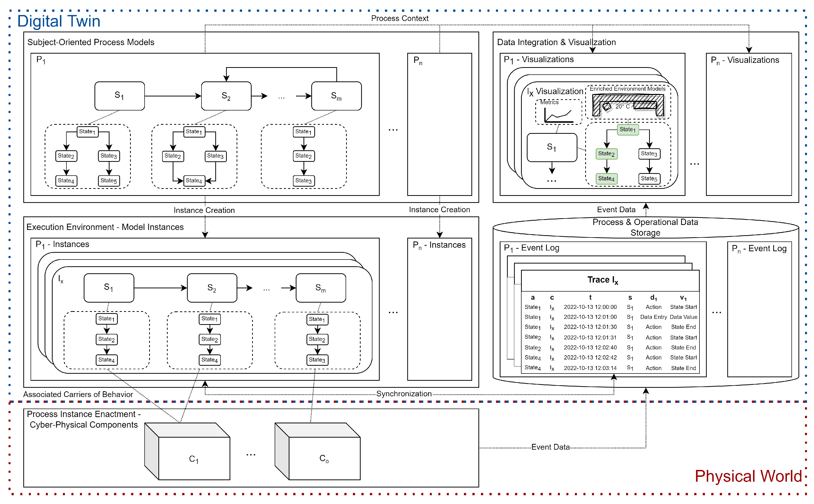Click the green State1 node in Ix Visualization

tap(628, 129)
